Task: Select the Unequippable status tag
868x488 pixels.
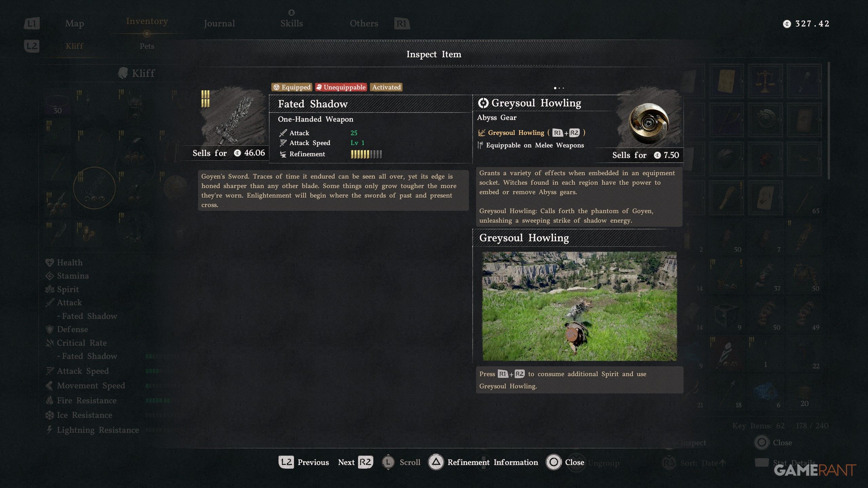Action: pyautogui.click(x=341, y=87)
